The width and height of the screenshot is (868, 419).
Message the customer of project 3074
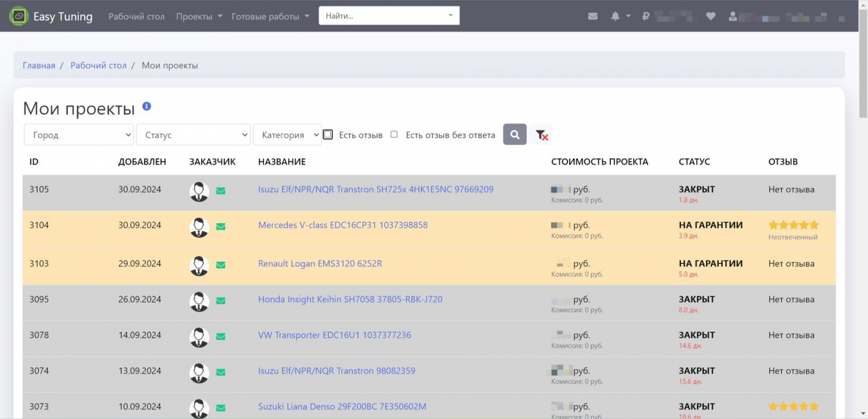(x=221, y=372)
